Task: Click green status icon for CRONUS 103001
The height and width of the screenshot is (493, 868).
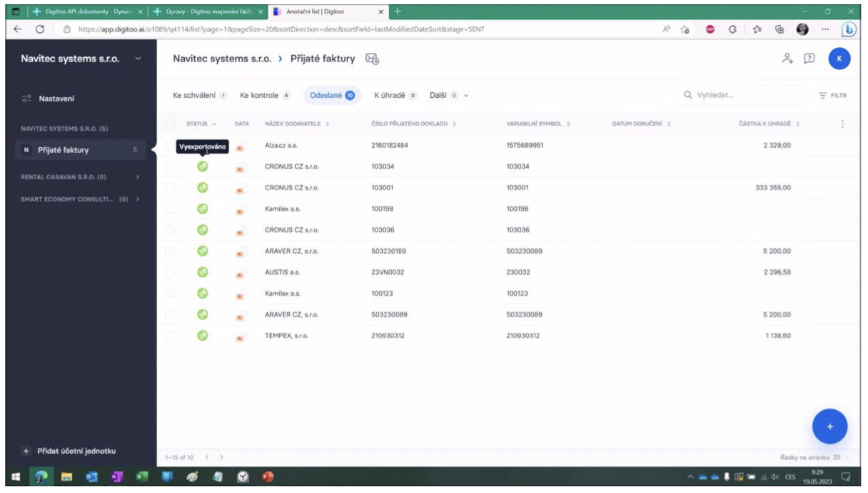Action: [203, 187]
